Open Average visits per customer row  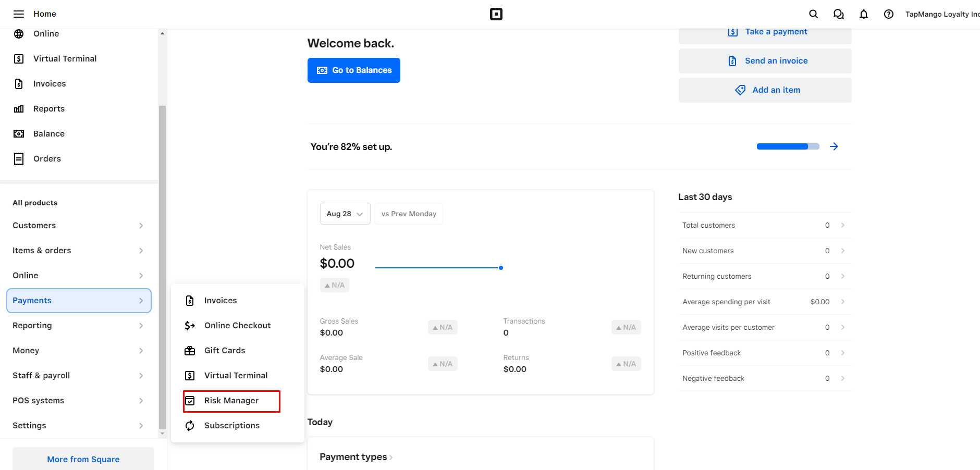point(765,327)
